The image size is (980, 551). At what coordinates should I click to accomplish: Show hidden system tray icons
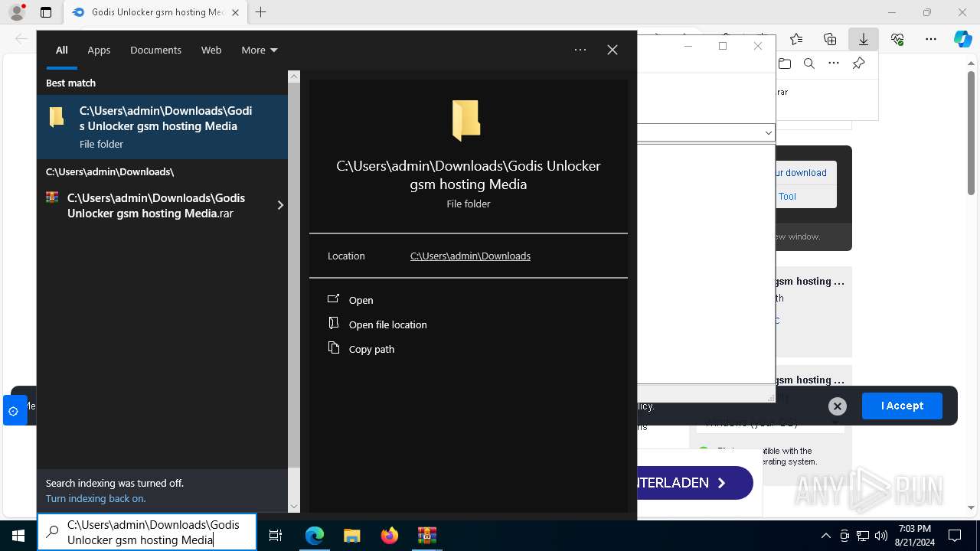826,535
